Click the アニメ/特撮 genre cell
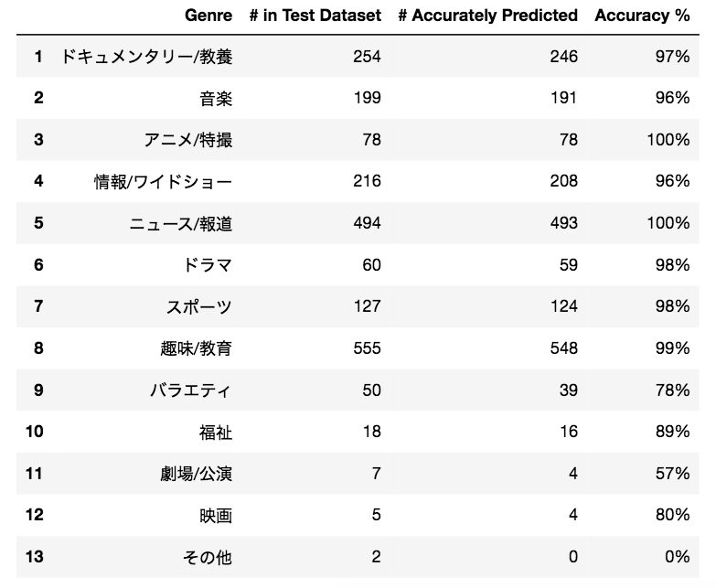The image size is (716, 588). [x=187, y=140]
